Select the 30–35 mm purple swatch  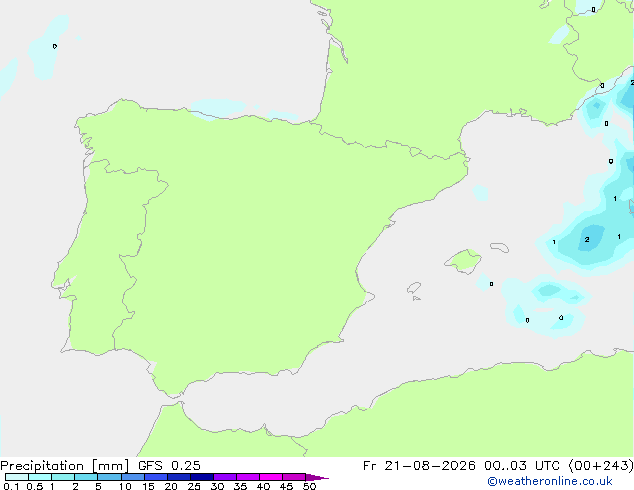tap(225, 477)
